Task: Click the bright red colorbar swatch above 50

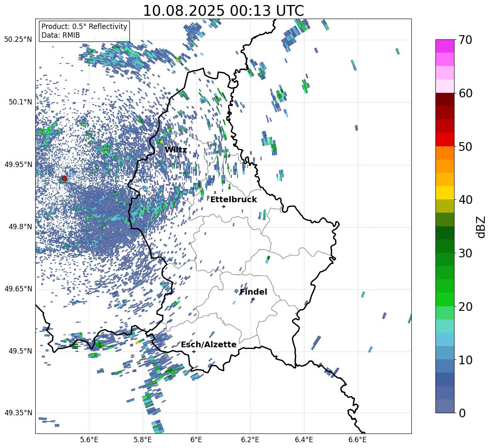Action: 445,140
